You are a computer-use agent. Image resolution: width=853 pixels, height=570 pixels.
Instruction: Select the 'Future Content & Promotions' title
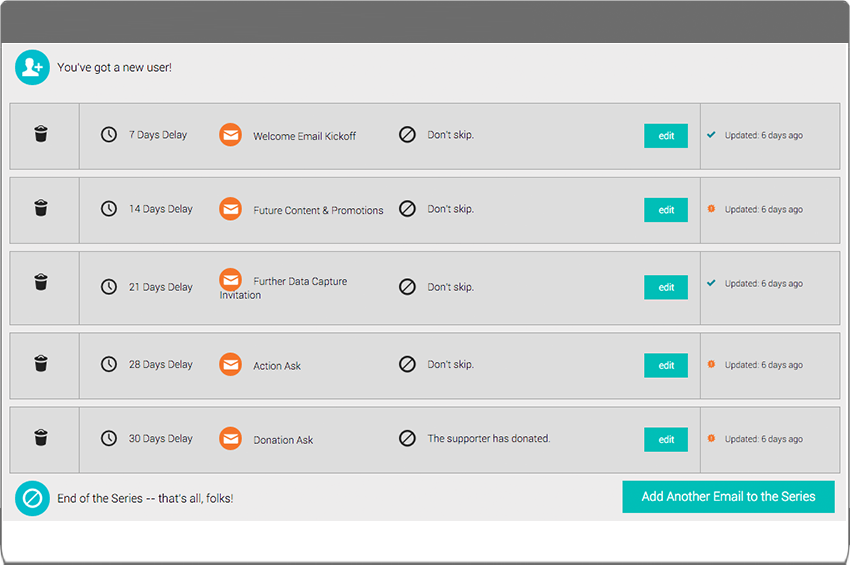point(318,210)
